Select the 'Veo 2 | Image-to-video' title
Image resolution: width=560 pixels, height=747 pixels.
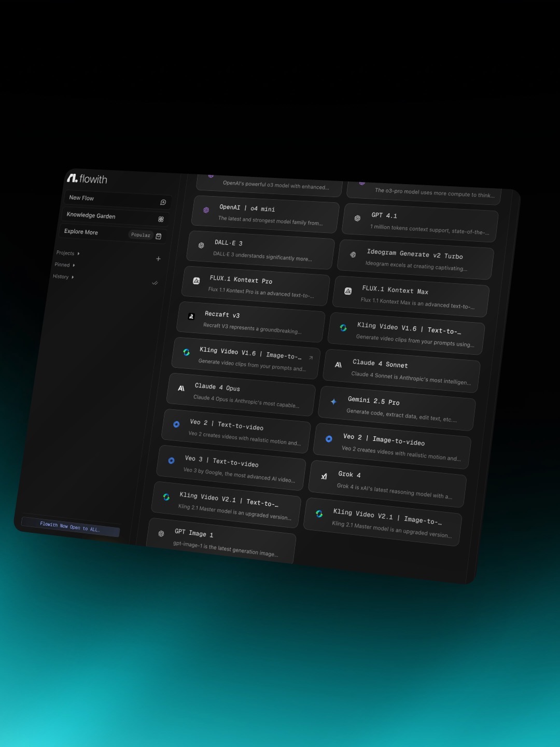click(384, 439)
